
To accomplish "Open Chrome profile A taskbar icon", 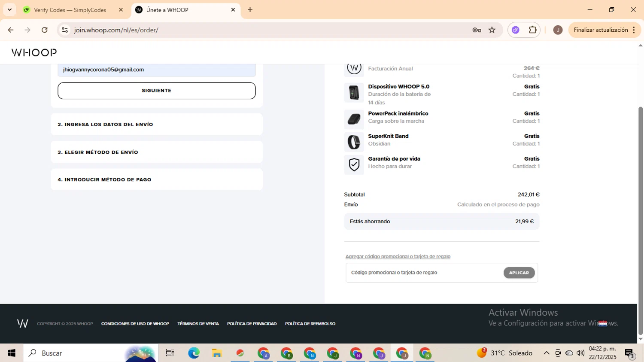I will 263,353.
